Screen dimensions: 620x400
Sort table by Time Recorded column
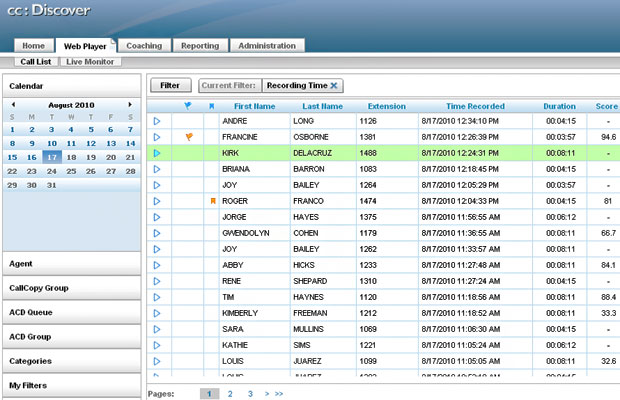(x=475, y=106)
